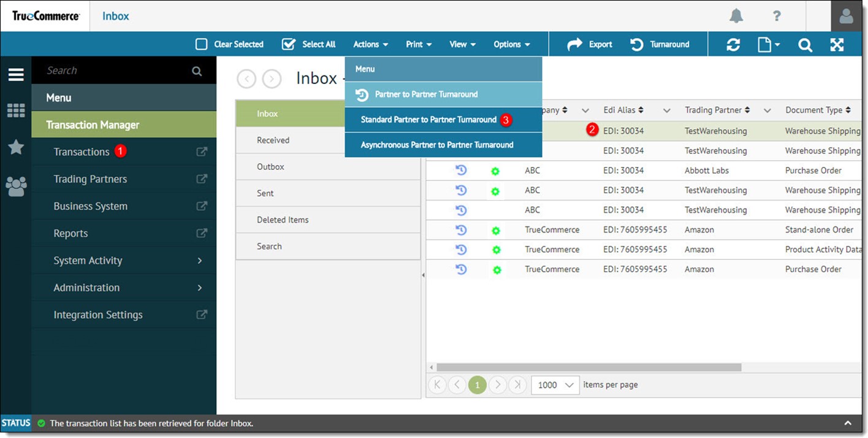The width and height of the screenshot is (868, 438).
Task: Open the user profile icon
Action: pos(846,16)
